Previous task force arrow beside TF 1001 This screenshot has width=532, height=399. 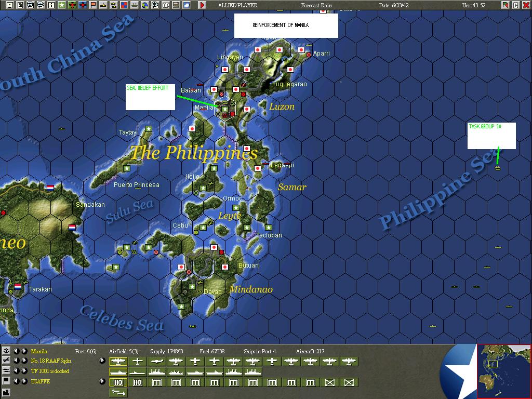point(16,370)
